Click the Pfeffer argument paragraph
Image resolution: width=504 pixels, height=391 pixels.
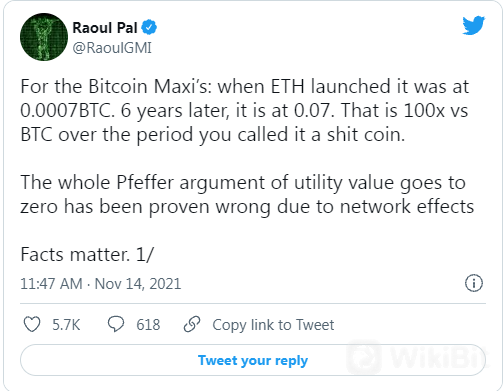coord(247,194)
